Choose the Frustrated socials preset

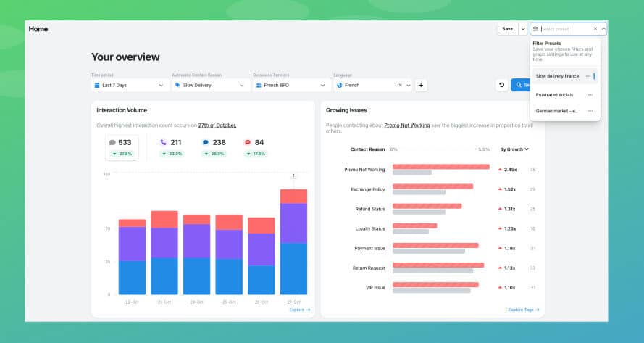point(554,95)
